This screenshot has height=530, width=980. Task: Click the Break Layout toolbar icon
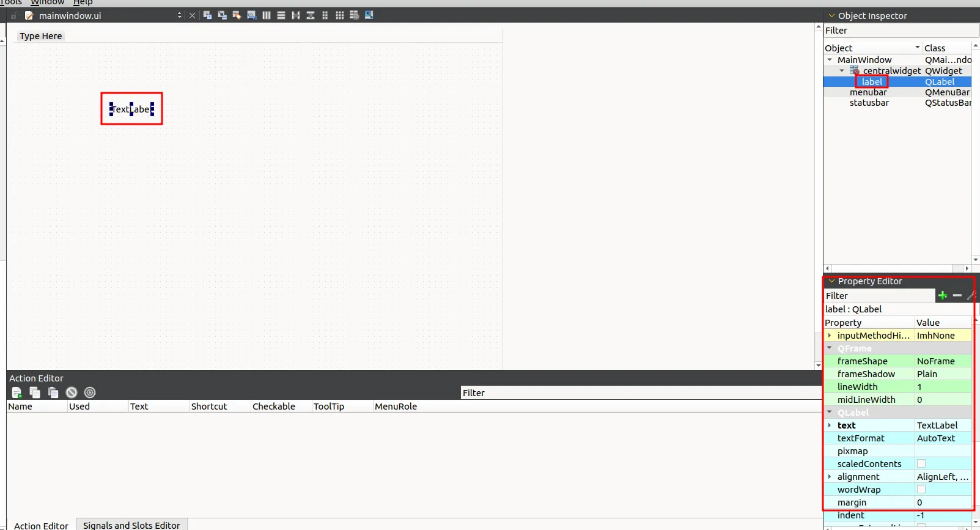tap(355, 15)
